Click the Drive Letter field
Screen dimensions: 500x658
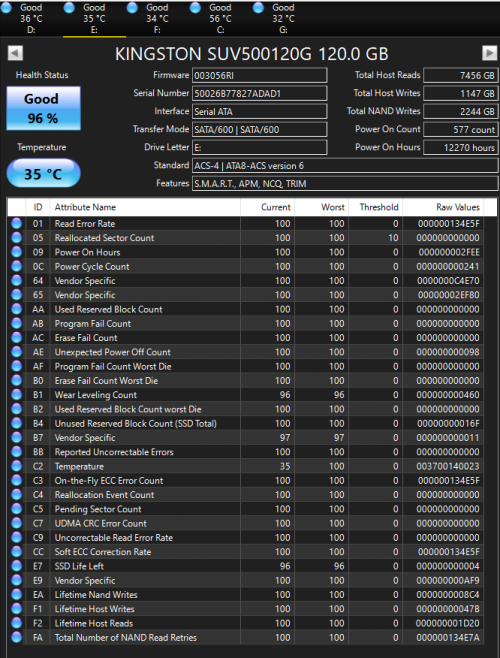coord(259,147)
